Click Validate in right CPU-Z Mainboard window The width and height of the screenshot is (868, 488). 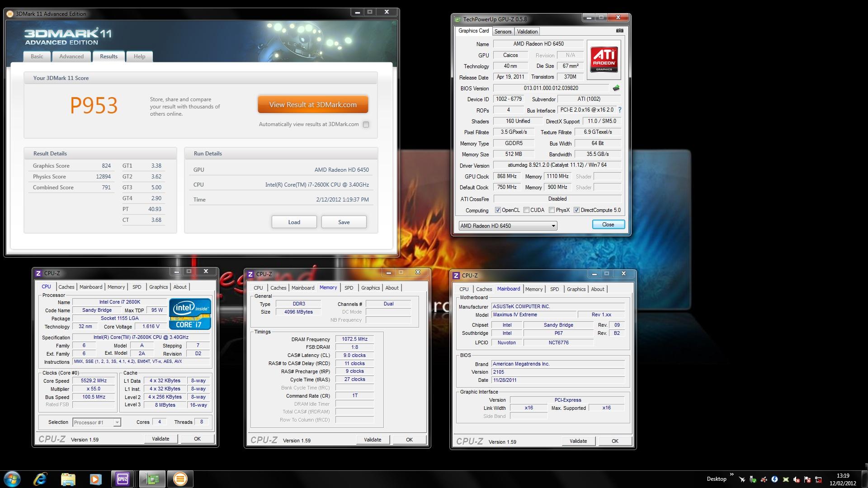point(578,441)
